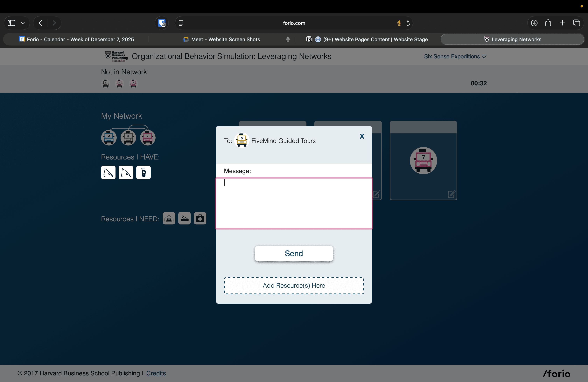Screen dimensions: 588x382
Task: Open the Six Sense Expeditions dropdown
Action: pos(455,56)
